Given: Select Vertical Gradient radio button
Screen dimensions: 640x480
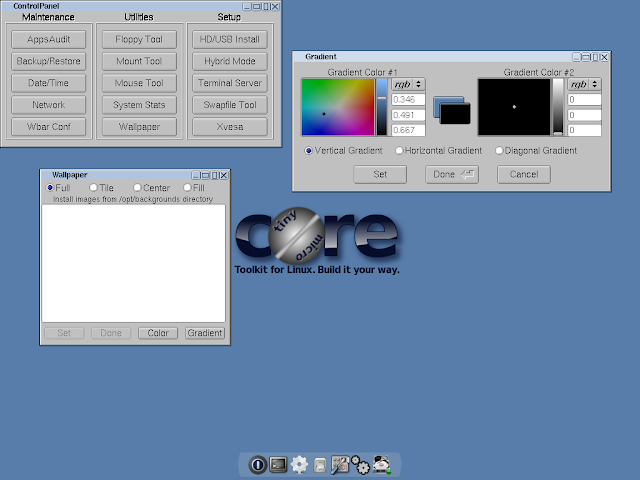Looking at the screenshot, I should pyautogui.click(x=309, y=151).
